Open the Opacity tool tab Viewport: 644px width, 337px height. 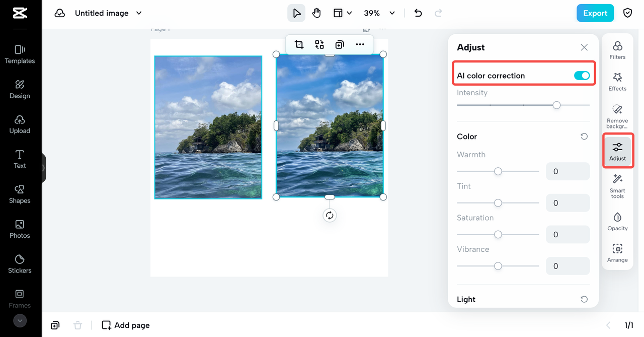[617, 222]
